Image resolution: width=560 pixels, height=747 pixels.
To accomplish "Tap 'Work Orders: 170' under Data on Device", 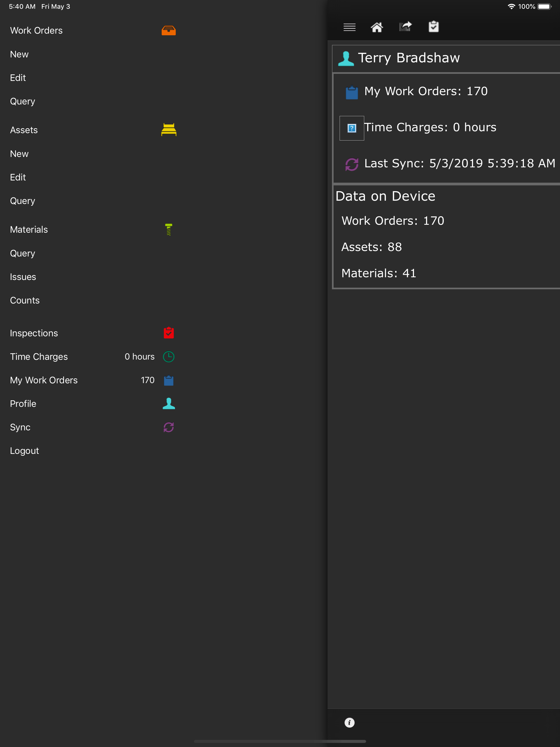I will click(393, 221).
